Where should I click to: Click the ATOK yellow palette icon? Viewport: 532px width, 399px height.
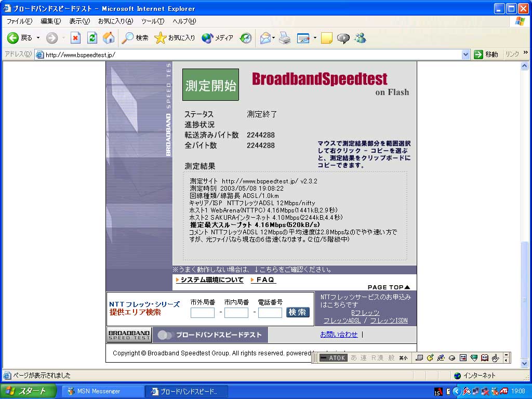click(430, 357)
